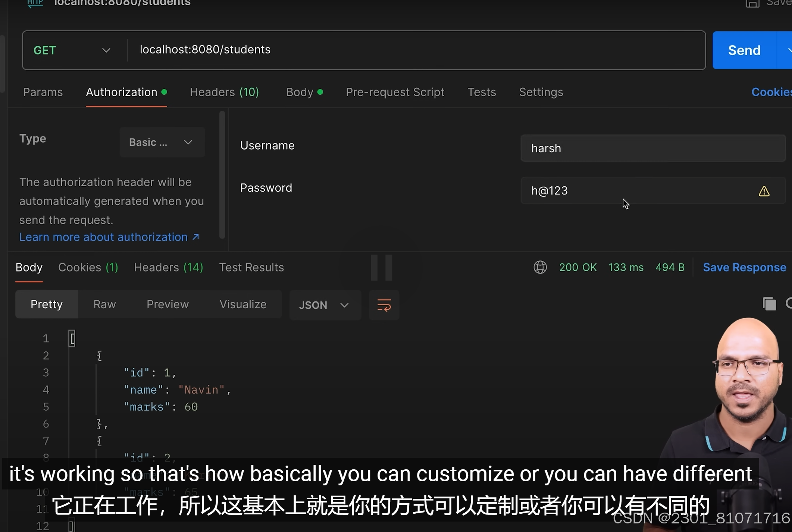Click the warning triangle in the Password field

[764, 191]
